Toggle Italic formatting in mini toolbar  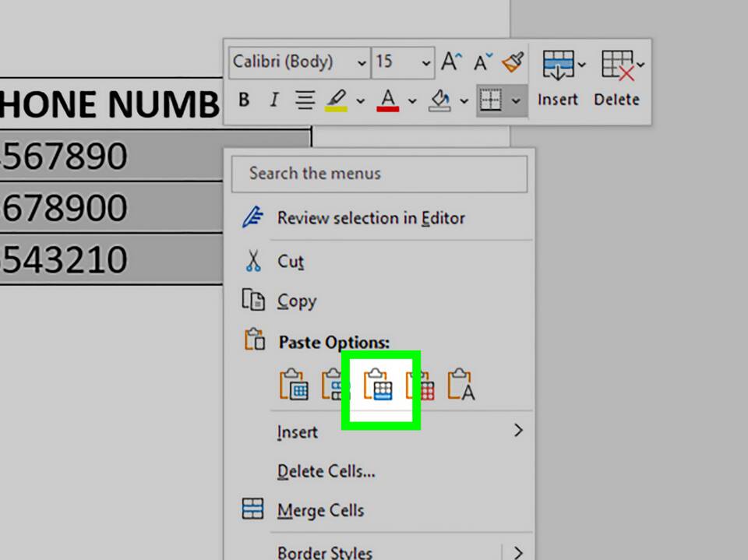[x=273, y=100]
